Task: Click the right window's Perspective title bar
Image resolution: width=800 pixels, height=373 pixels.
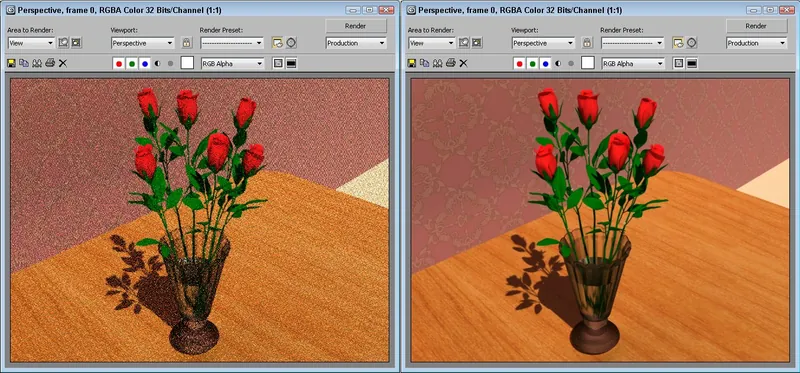Action: click(x=600, y=10)
